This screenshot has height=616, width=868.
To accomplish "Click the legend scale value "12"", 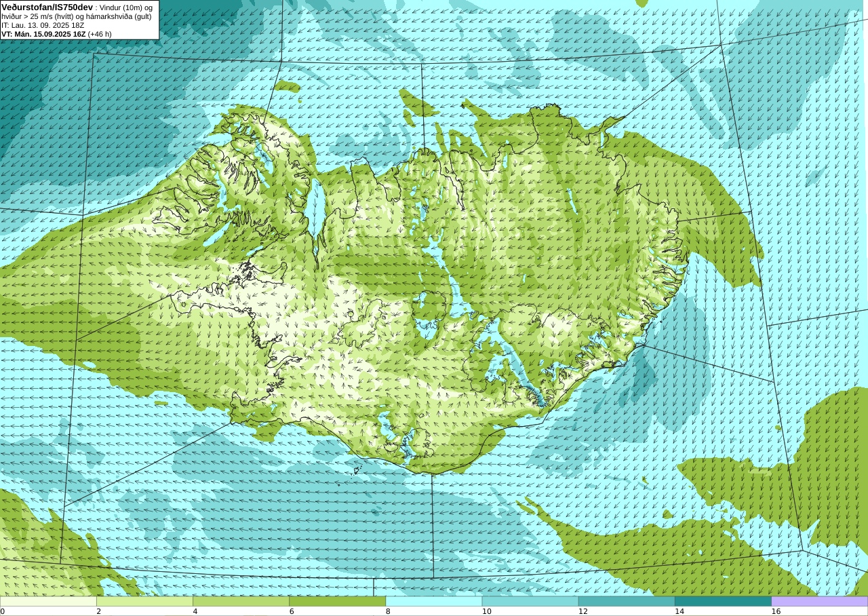I will click(x=583, y=611).
